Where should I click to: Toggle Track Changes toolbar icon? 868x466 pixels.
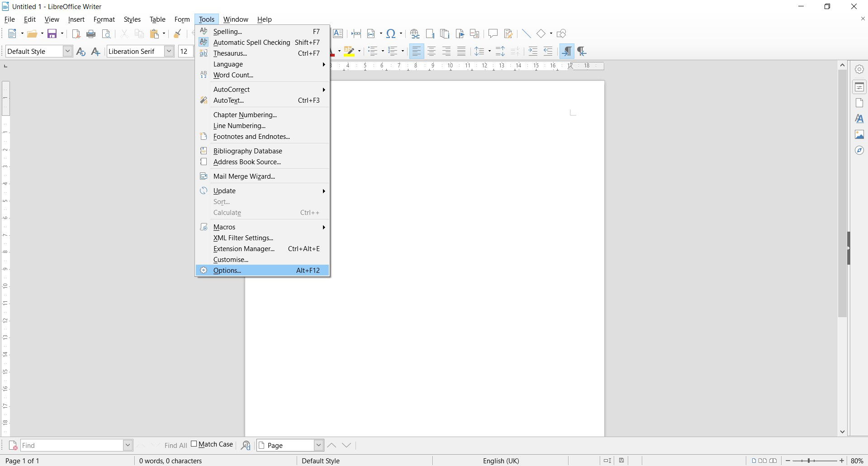click(x=508, y=33)
